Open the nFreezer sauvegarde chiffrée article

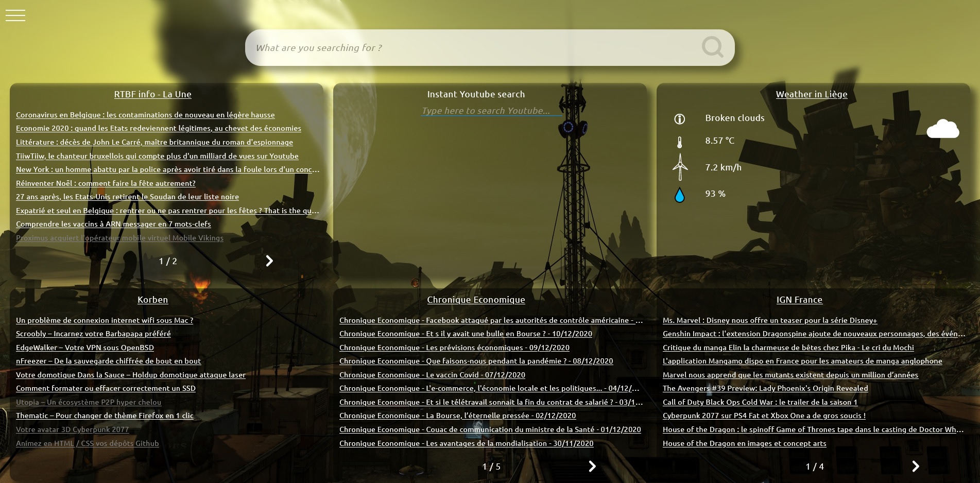pos(108,361)
